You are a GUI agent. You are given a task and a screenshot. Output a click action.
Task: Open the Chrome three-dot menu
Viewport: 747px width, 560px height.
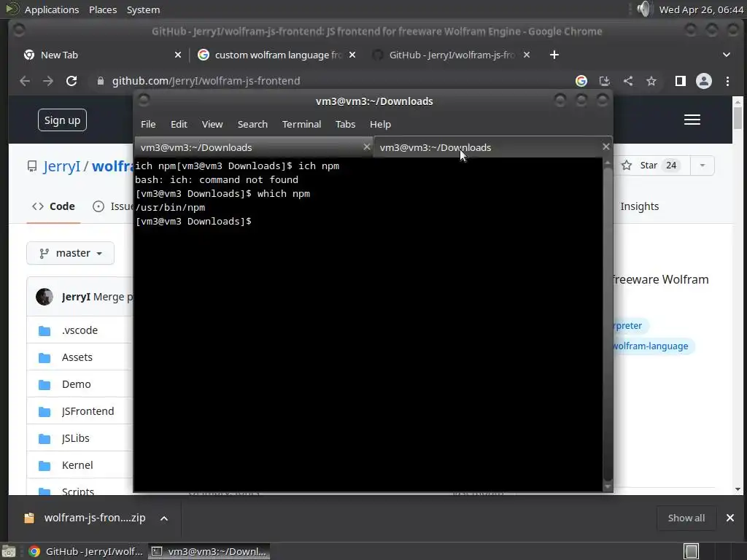click(x=727, y=81)
